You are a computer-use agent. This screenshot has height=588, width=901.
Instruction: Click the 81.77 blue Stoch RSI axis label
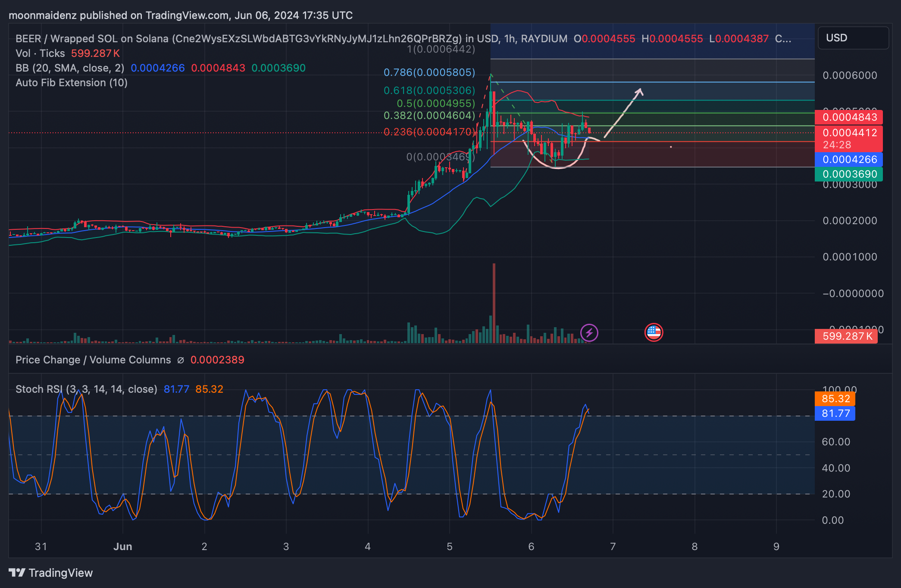coord(835,413)
